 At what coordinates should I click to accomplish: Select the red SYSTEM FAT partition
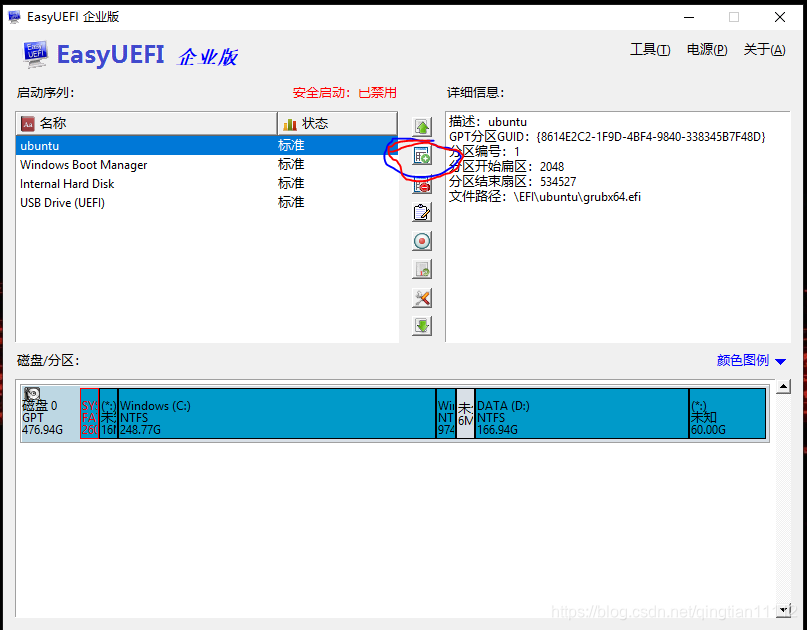pos(90,413)
